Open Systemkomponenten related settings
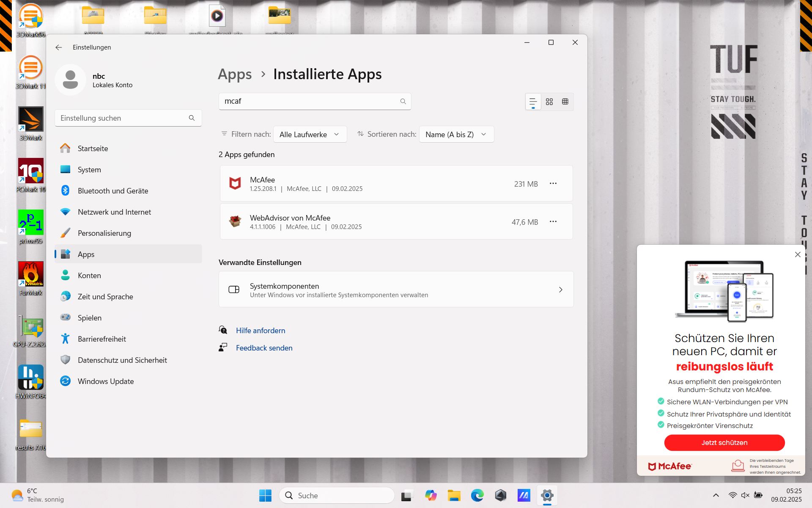This screenshot has width=812, height=508. 396,290
